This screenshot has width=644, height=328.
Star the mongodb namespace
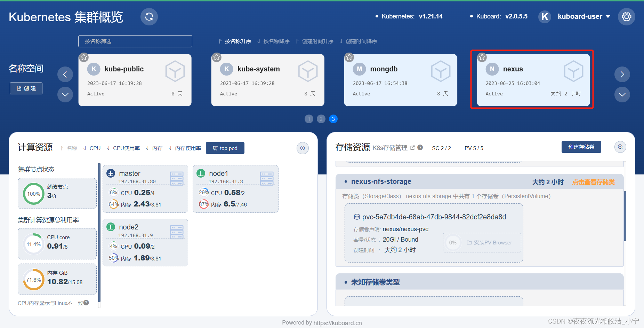(x=349, y=57)
